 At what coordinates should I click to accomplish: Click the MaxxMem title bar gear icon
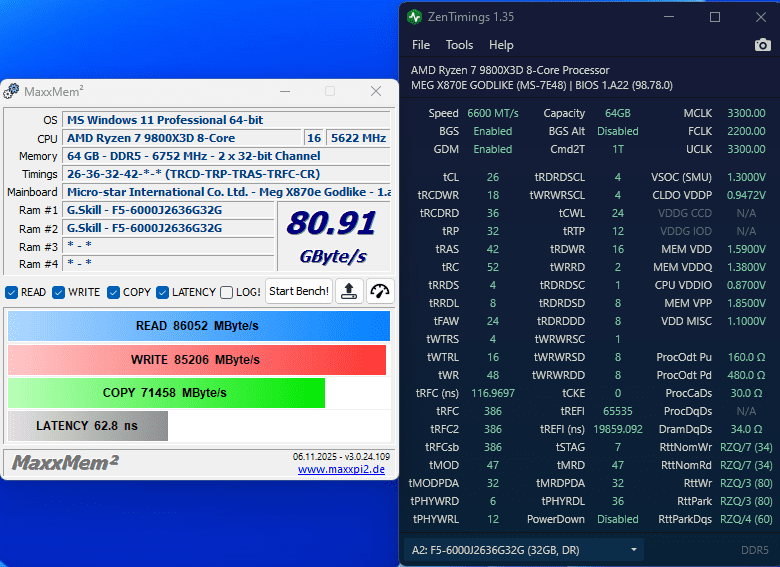[x=11, y=92]
